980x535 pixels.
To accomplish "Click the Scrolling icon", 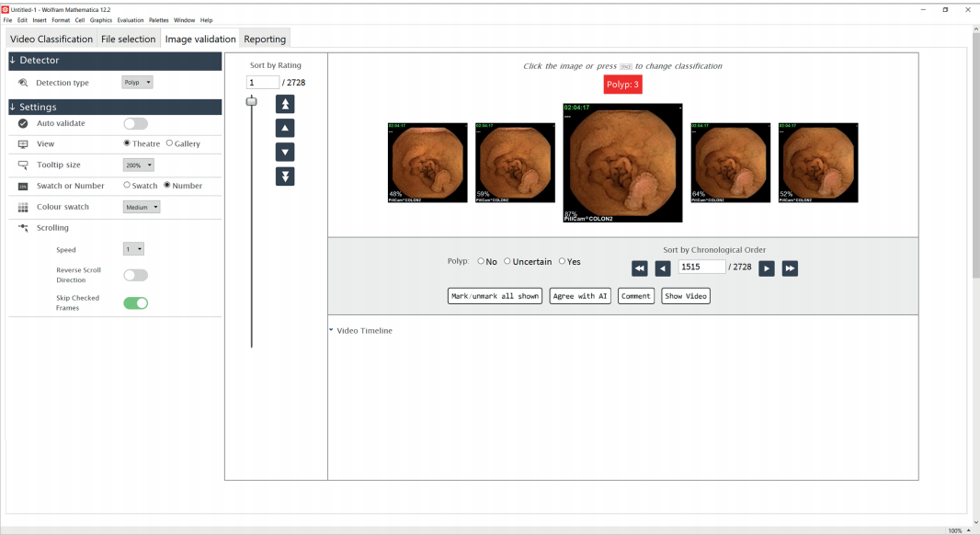I will (x=23, y=228).
